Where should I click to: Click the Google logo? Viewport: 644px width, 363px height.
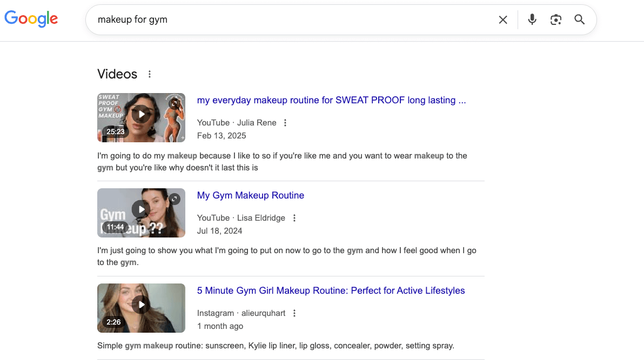pyautogui.click(x=31, y=19)
